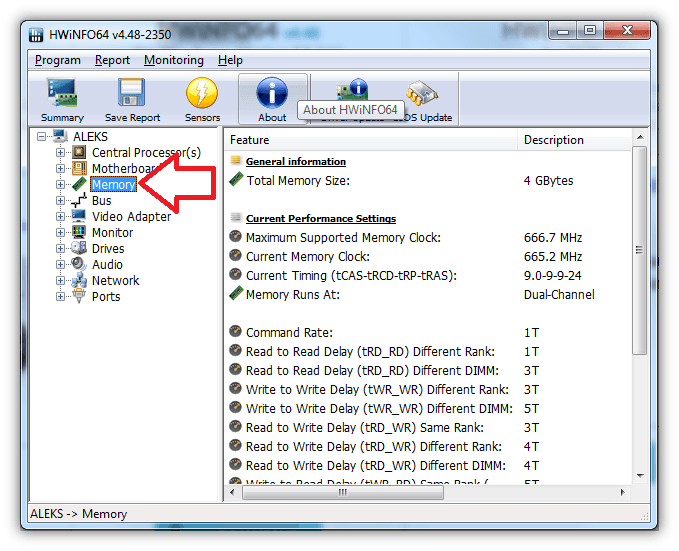Open the Program menu

click(57, 60)
